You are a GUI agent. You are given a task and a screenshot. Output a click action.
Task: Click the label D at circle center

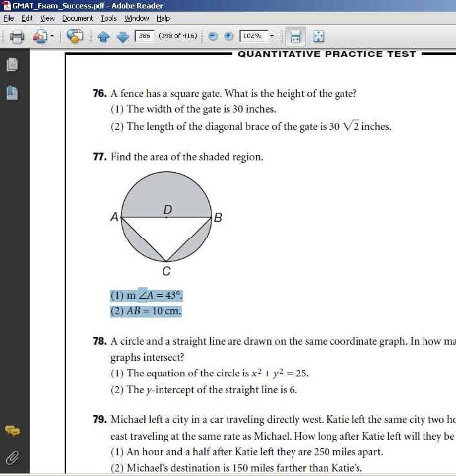[x=168, y=210]
